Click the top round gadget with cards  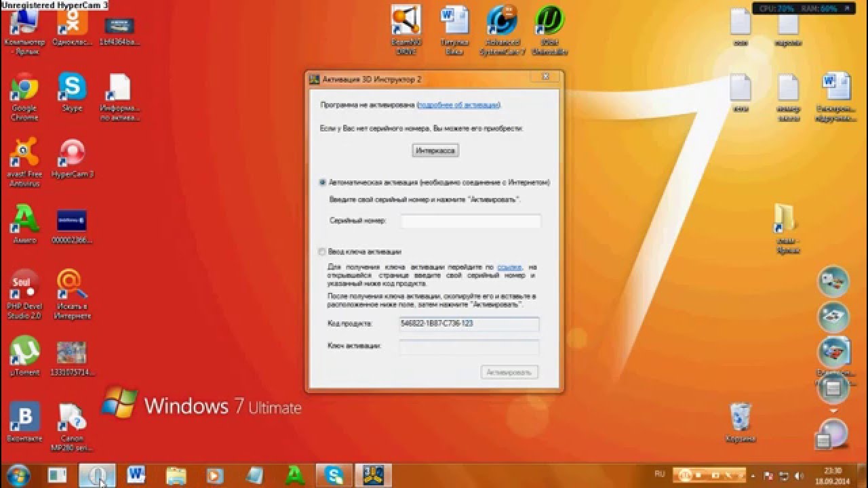pyautogui.click(x=833, y=283)
